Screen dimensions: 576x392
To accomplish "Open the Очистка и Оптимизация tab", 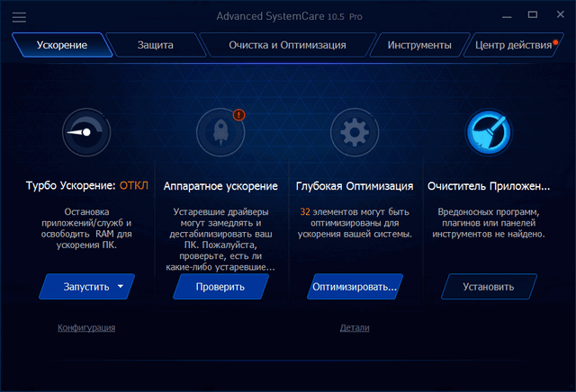I will [x=287, y=45].
